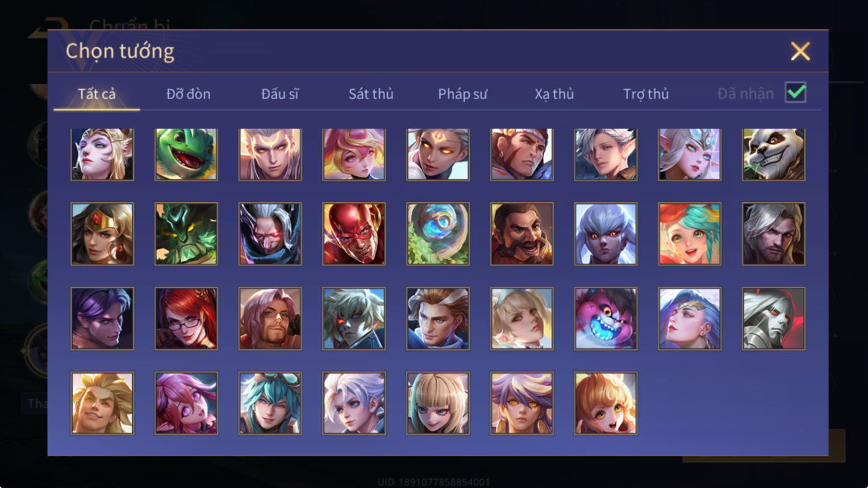This screenshot has height=488, width=868.
Task: Choose the panda hero chewing bamboo
Action: click(x=773, y=155)
